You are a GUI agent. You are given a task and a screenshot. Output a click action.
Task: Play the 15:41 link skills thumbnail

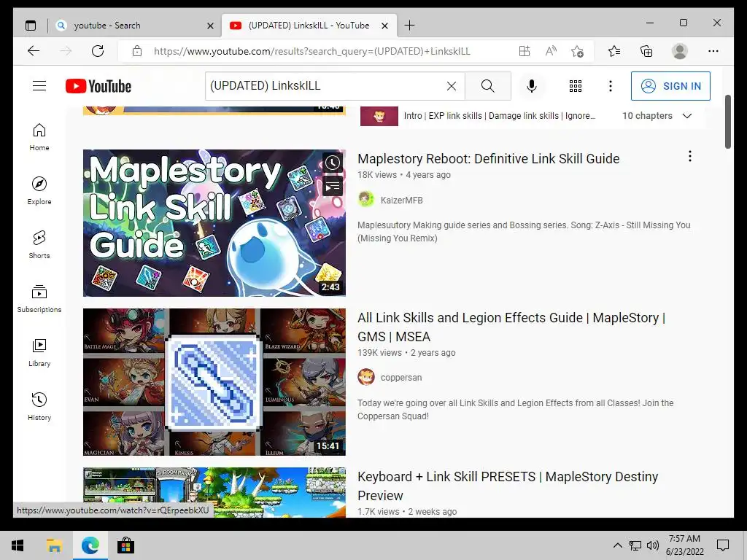(214, 382)
